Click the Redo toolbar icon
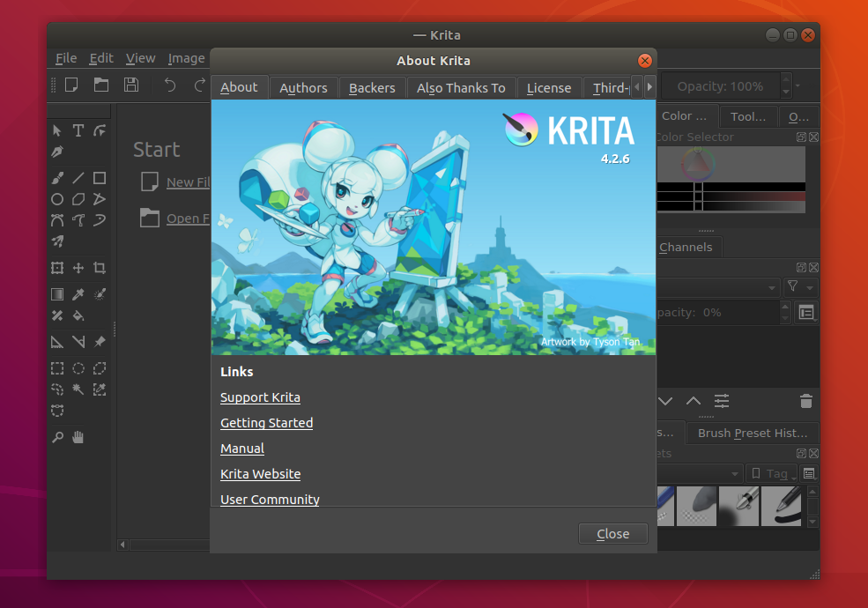The image size is (868, 608). pyautogui.click(x=199, y=85)
